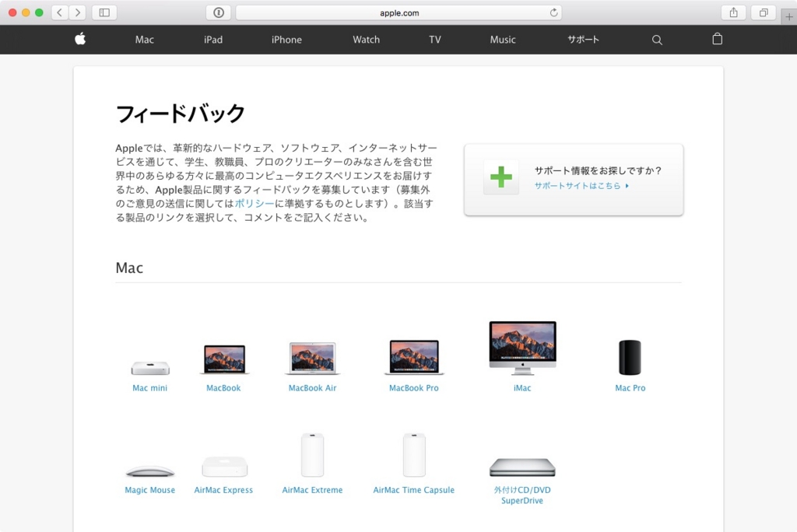Open the search magnifier in Apple nav
Viewport: 797px width, 532px height.
click(x=657, y=40)
